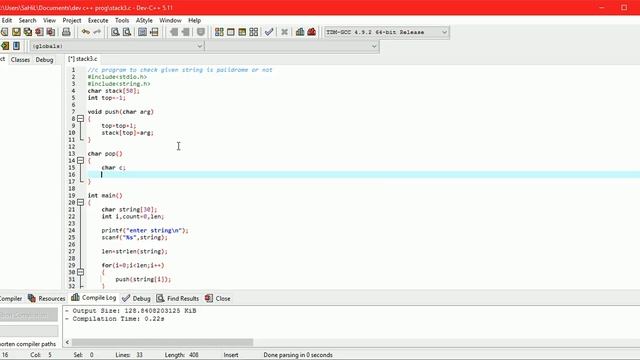
Task: Click code line 'int main()'
Action: (105, 196)
